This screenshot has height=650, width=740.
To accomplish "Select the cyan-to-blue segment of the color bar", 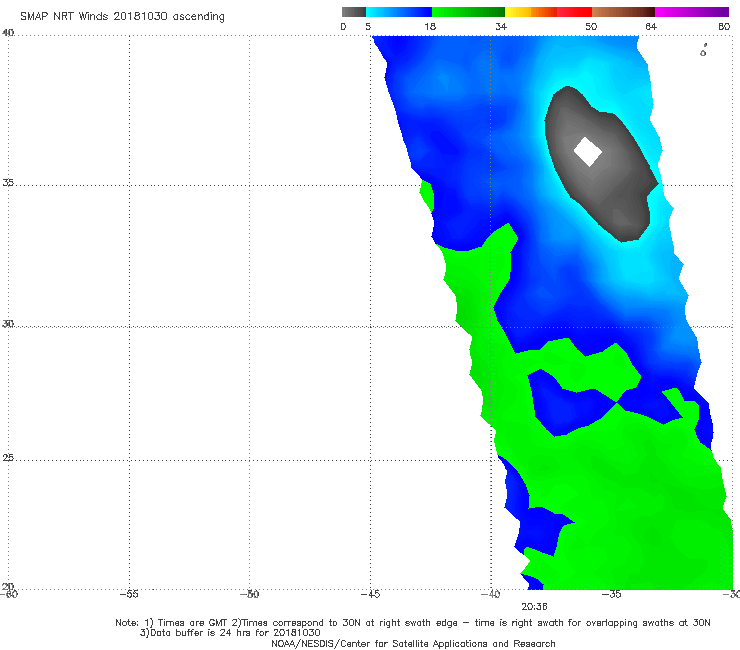I will 399,12.
